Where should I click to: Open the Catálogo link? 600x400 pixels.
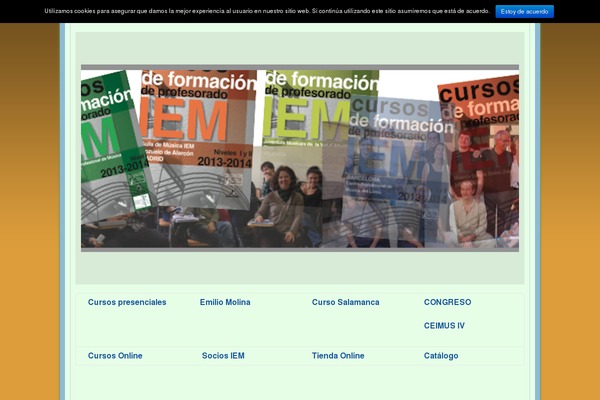click(x=441, y=356)
